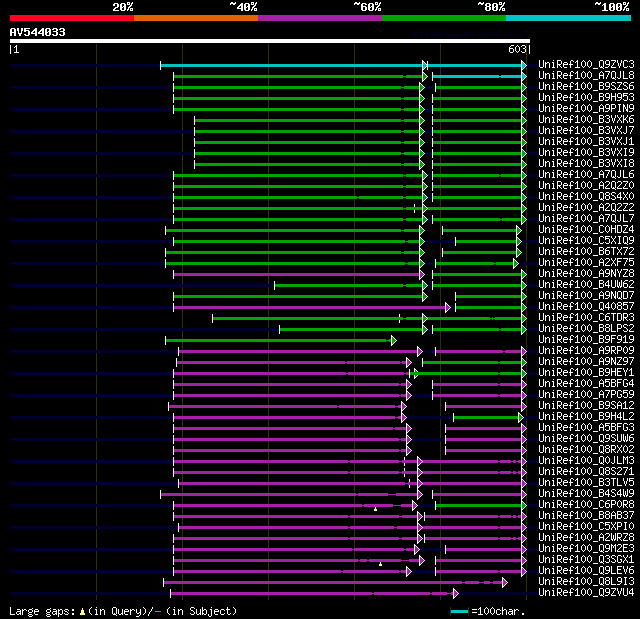This screenshot has width=640, height=619.
Task: Open hit UniRef100_A7QJL6
Action: point(586,175)
